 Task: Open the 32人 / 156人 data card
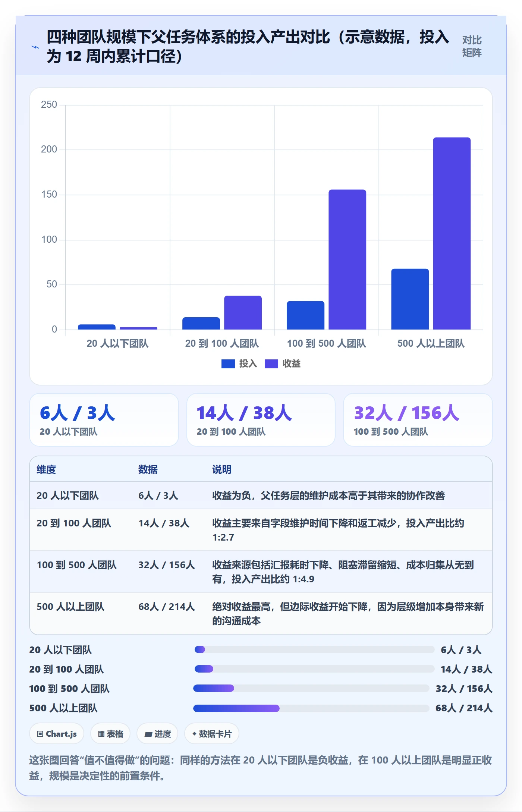coord(418,420)
